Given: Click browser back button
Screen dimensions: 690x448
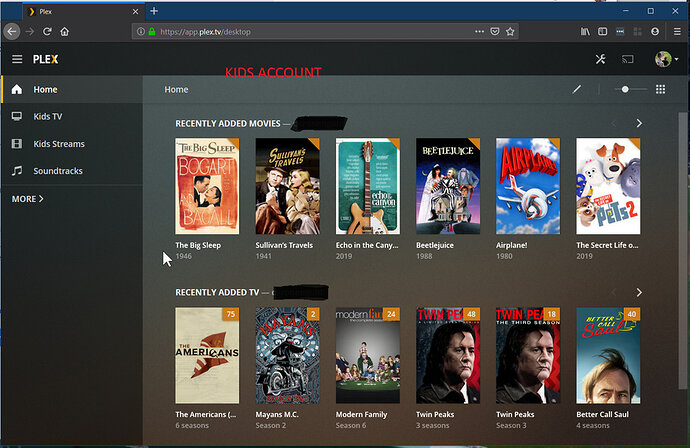Looking at the screenshot, I should 12,32.
